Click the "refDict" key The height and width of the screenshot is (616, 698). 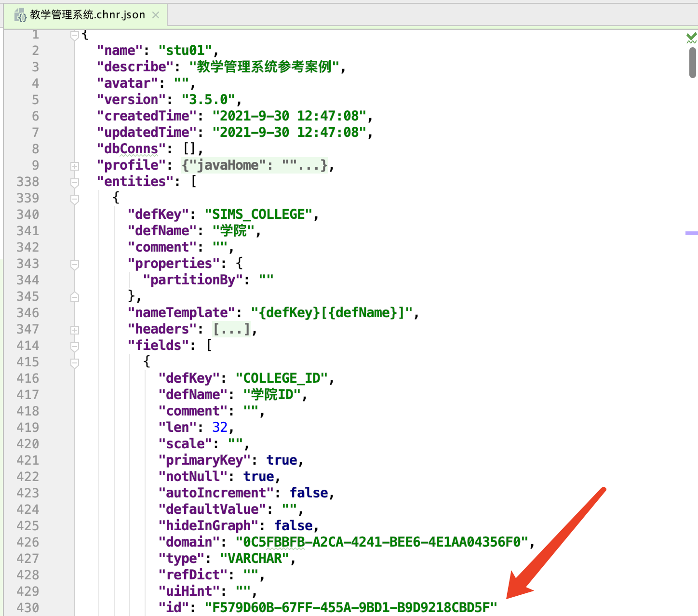[x=193, y=575]
